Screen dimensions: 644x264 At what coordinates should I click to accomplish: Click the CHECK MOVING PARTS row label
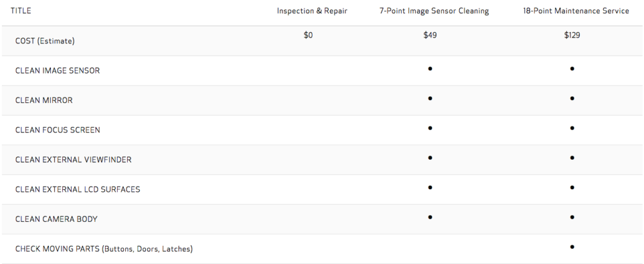[x=104, y=249]
